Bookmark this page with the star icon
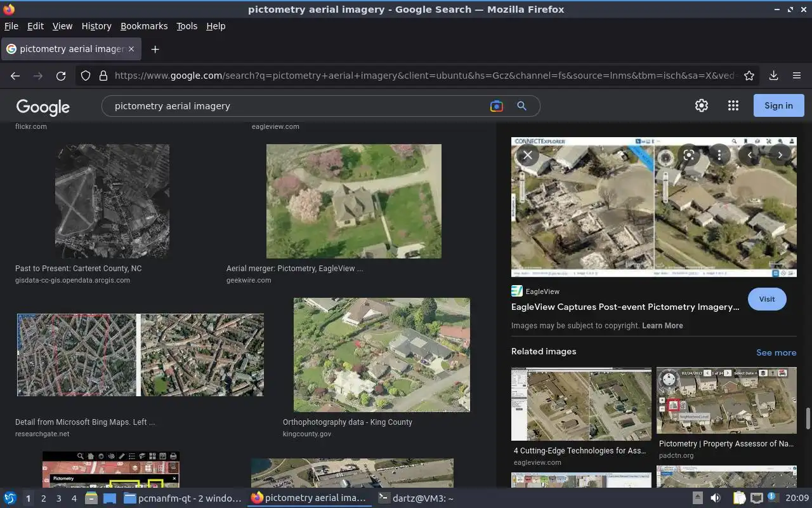This screenshot has width=812, height=508. [x=749, y=76]
